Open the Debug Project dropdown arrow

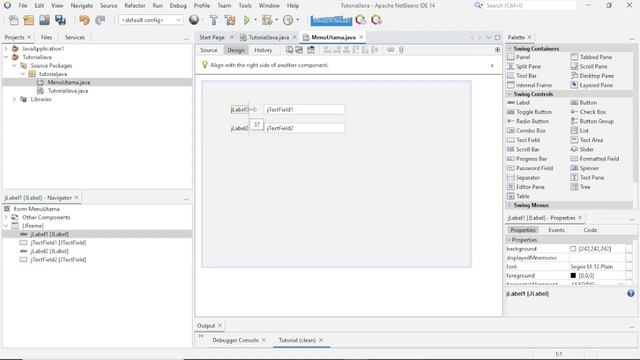click(x=276, y=20)
